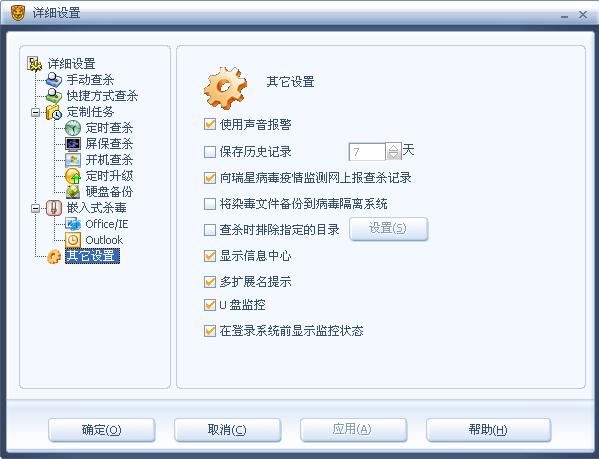Open the Office/IE embedded scan icon
Viewport: 599px width, 459px height.
click(x=73, y=224)
